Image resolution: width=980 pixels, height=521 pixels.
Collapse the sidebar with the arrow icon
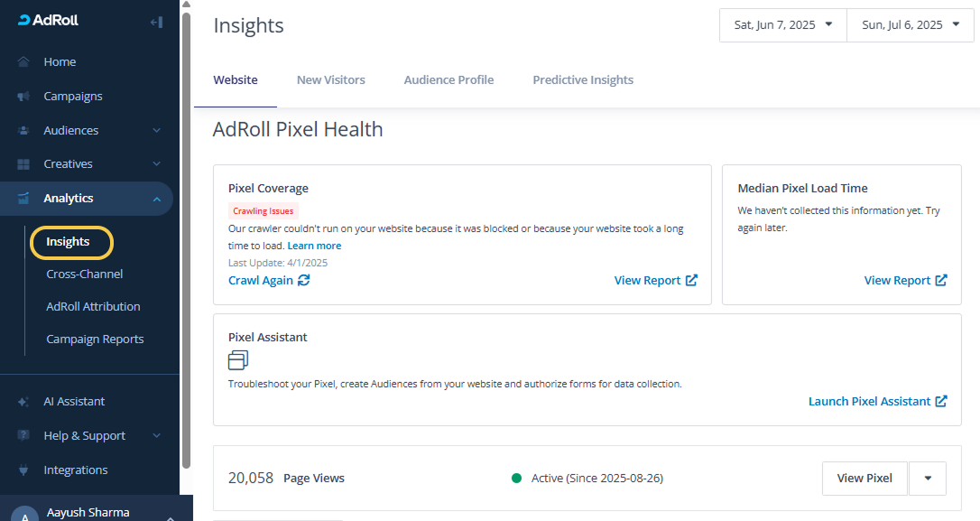156,22
